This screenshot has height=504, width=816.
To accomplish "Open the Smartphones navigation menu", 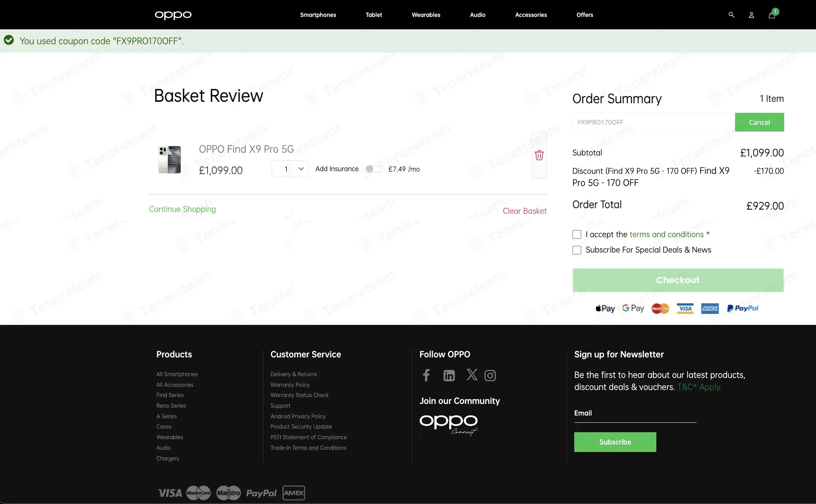I will pyautogui.click(x=318, y=15).
